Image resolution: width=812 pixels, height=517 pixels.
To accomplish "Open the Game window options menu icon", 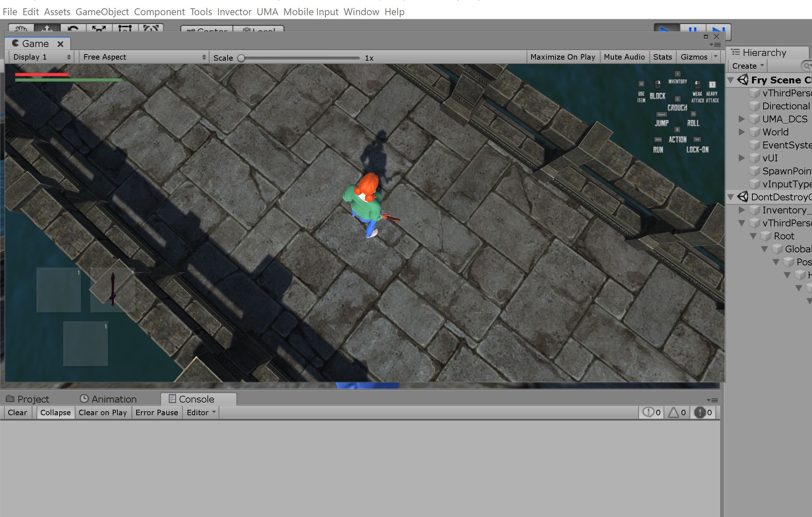I will click(716, 45).
